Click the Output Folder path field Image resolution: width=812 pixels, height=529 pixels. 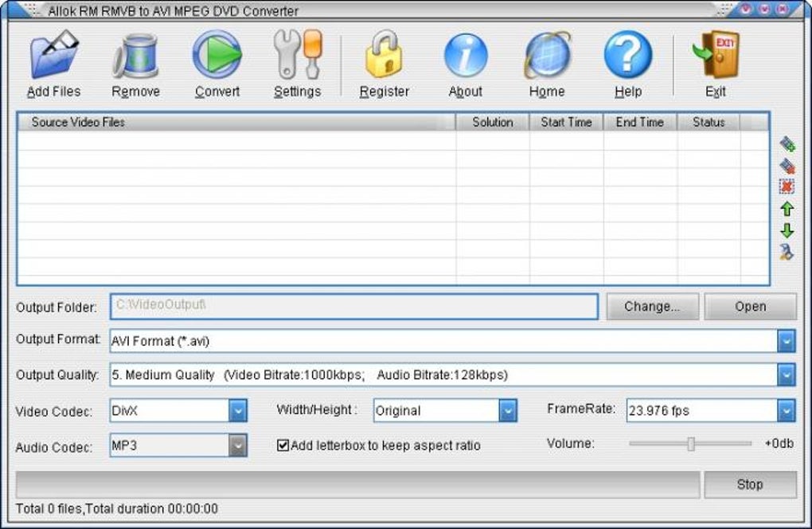[354, 306]
